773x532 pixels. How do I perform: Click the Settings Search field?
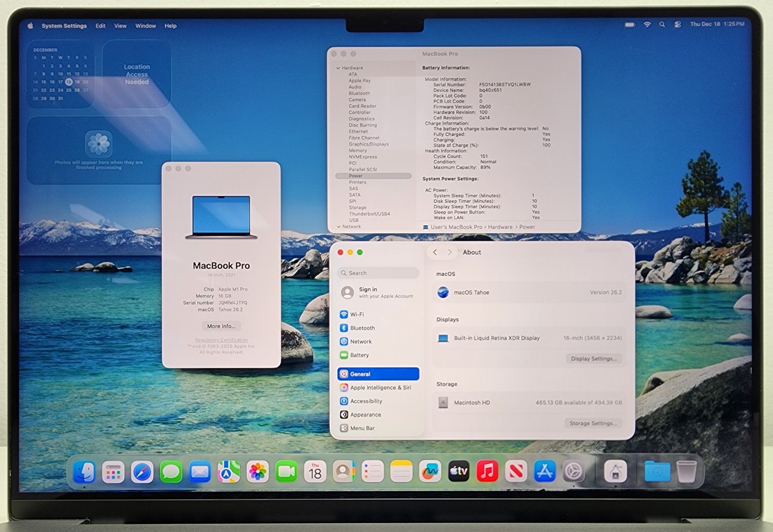coord(378,273)
